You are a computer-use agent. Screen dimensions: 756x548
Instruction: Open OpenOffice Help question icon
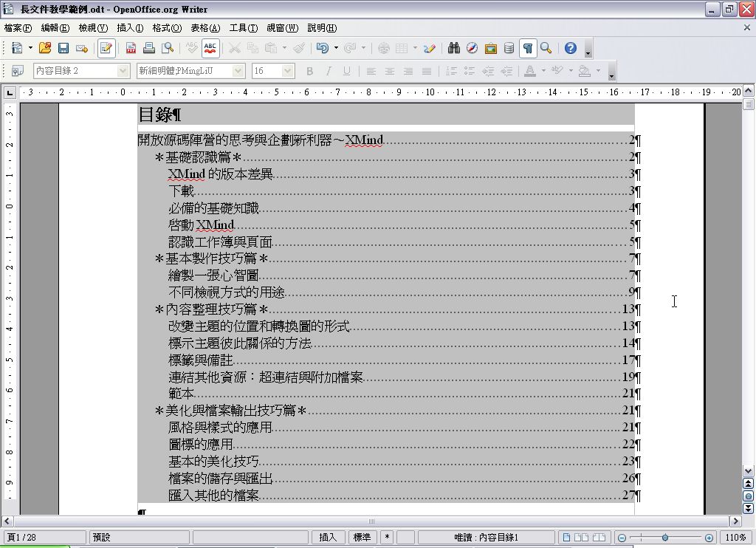571,48
